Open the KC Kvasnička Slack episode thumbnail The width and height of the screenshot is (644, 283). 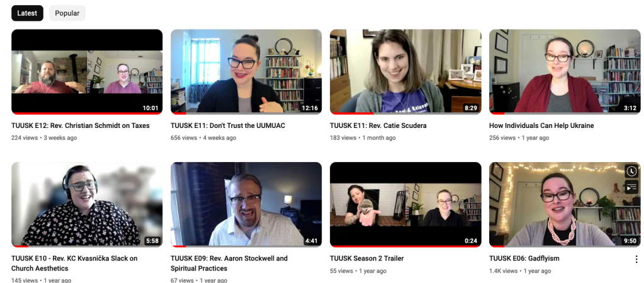tap(87, 204)
